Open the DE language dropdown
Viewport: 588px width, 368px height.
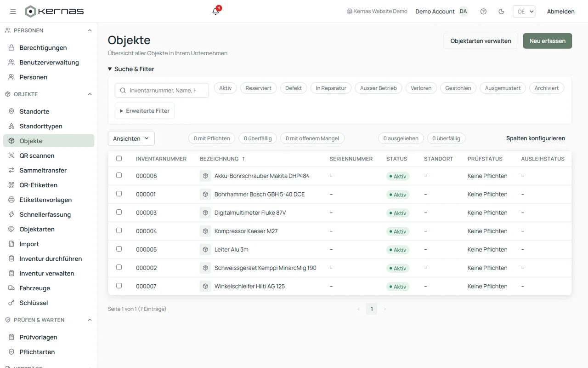[x=524, y=11]
